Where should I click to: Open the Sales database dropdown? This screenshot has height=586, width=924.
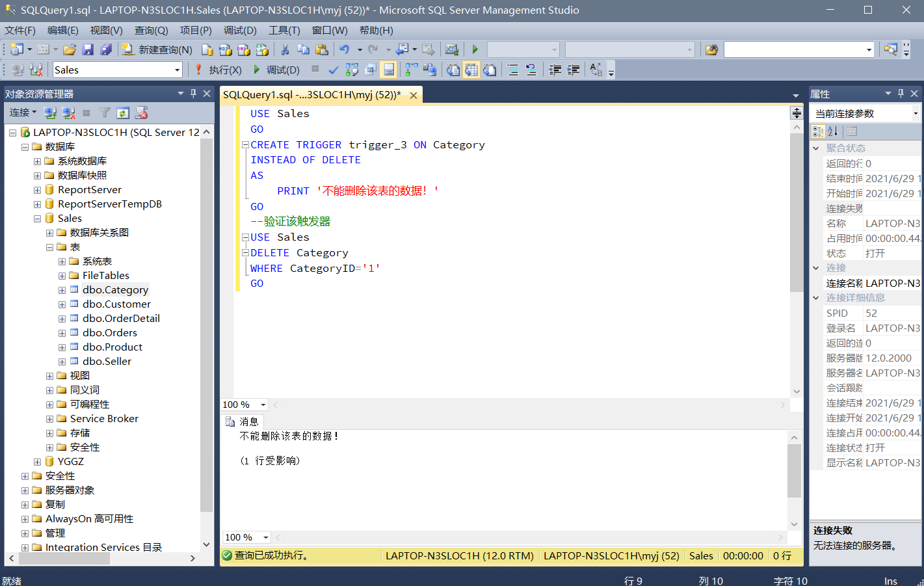point(177,70)
